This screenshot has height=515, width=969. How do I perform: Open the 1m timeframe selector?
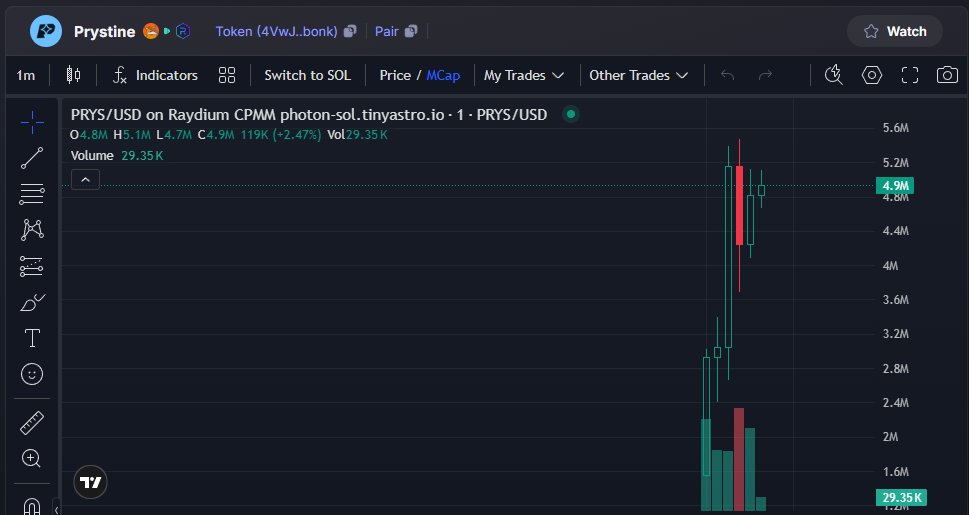[x=25, y=75]
